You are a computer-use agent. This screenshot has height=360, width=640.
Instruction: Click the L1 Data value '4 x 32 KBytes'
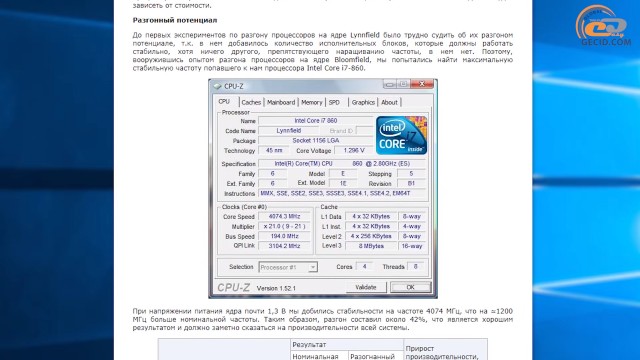tap(371, 217)
